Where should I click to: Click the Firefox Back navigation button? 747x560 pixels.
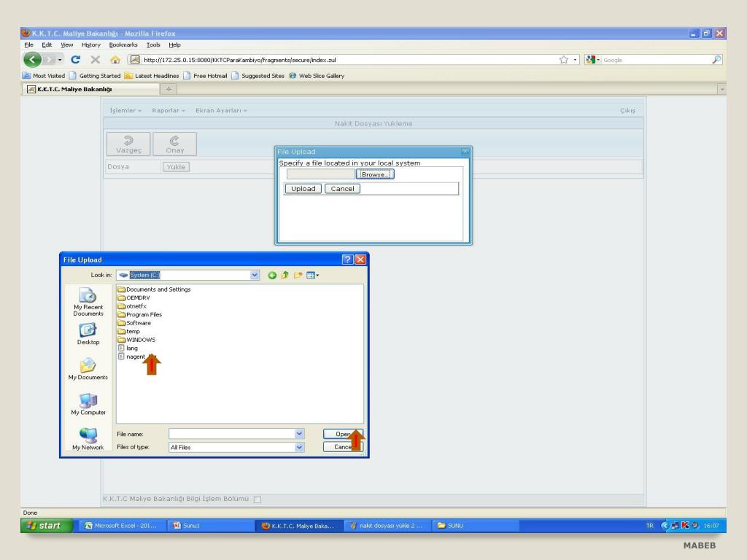(x=32, y=60)
